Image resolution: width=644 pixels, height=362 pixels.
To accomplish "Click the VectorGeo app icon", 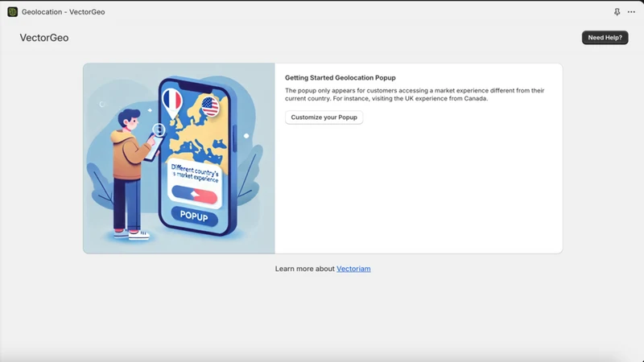I will coord(12,12).
